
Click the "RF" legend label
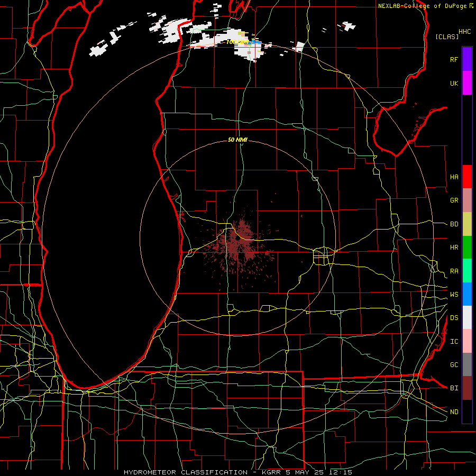tap(454, 59)
